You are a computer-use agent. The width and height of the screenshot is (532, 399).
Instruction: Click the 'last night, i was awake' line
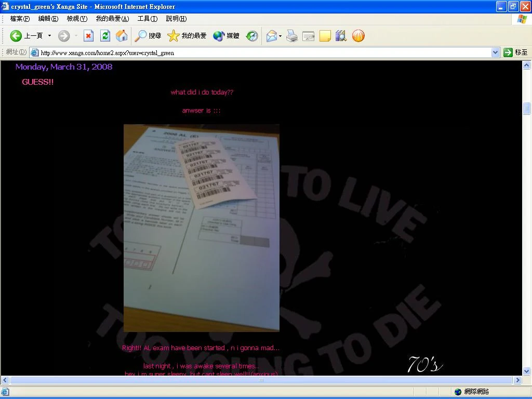pos(201,366)
